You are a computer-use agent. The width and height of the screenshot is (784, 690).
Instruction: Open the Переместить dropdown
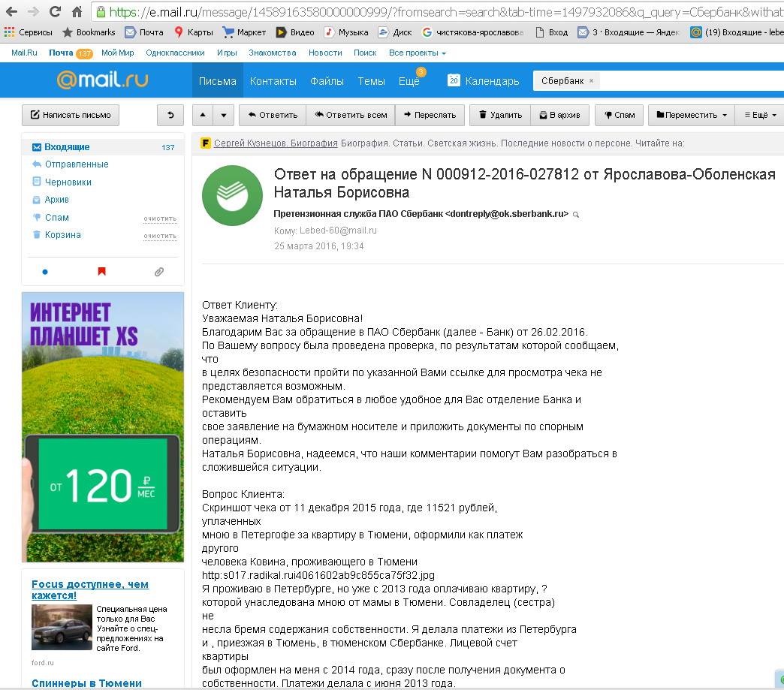(691, 115)
